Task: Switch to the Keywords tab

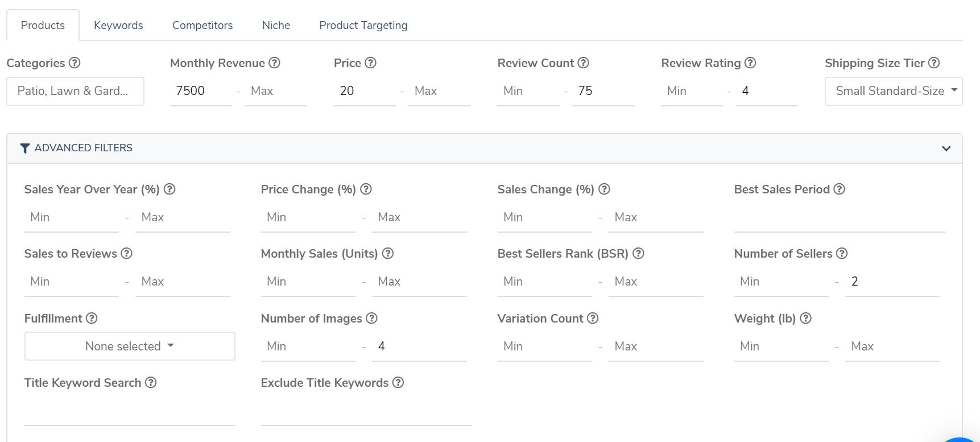Action: pos(118,26)
